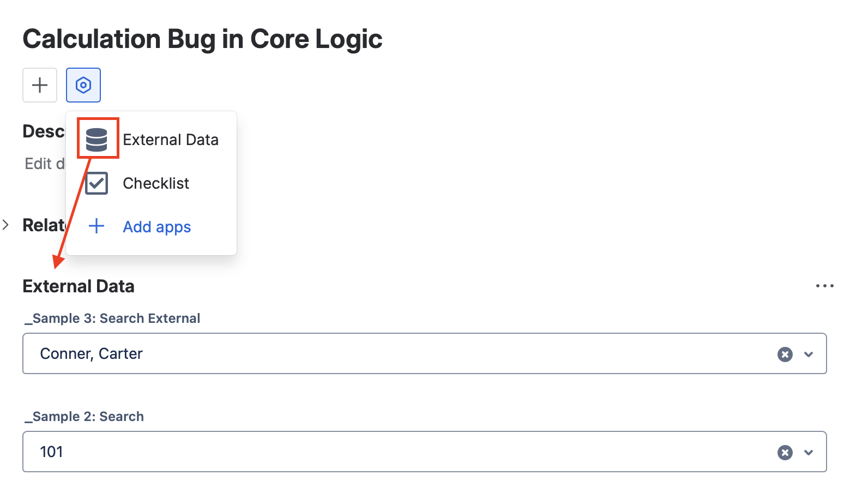868x493 pixels.
Task: Expand the Sample 2 Search dropdown arrow
Action: click(809, 453)
